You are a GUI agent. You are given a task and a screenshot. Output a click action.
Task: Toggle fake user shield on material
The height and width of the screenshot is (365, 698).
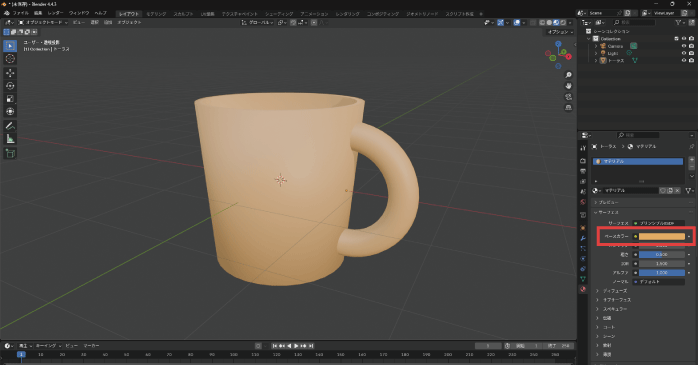pos(662,191)
